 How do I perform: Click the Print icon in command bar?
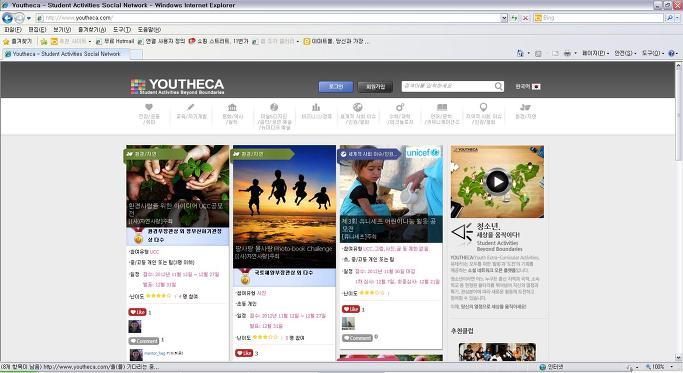567,53
